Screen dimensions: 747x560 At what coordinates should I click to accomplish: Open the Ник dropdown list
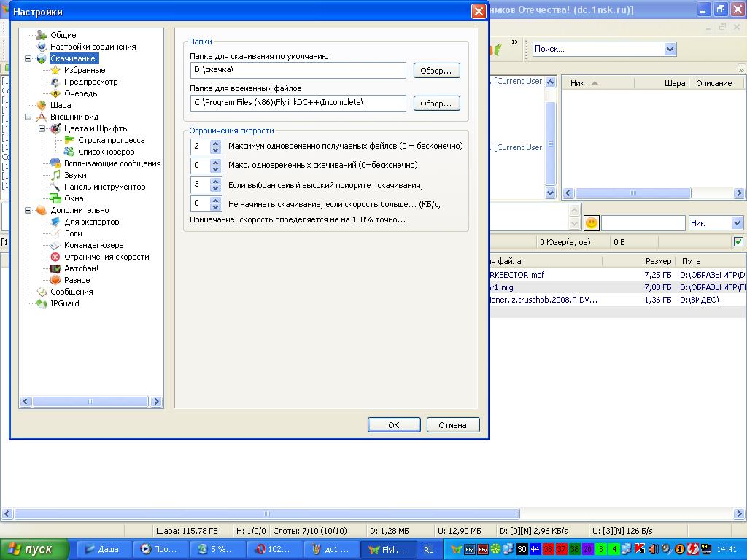[736, 223]
